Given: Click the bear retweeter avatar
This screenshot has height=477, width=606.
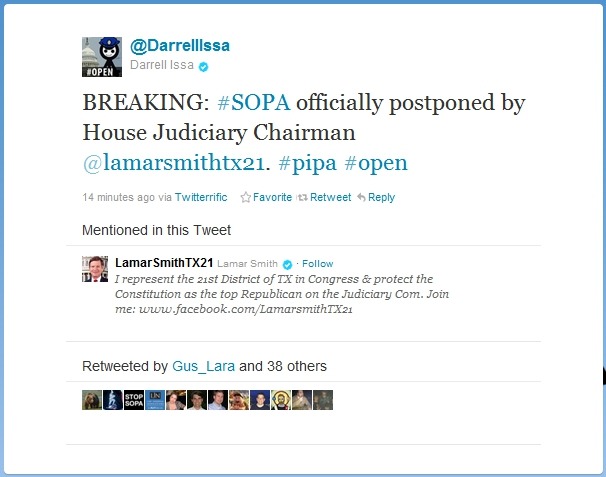Looking at the screenshot, I should point(92,400).
